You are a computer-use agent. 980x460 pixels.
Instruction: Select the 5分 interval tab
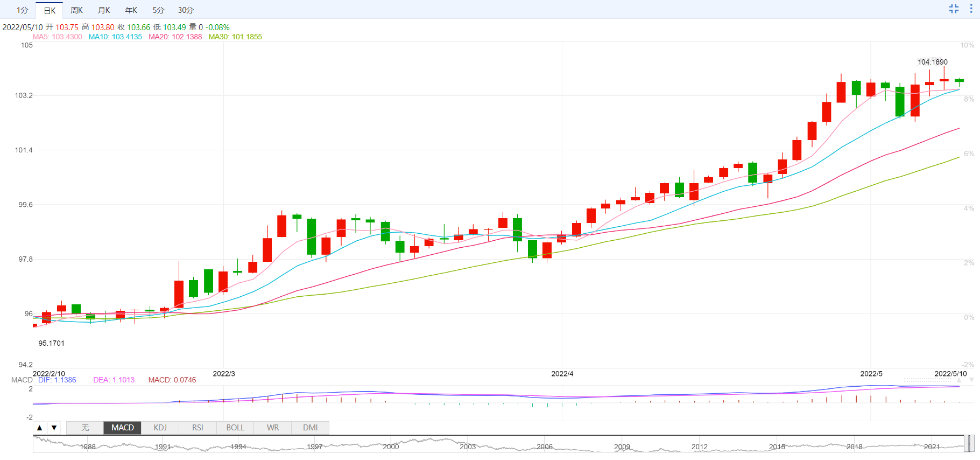pyautogui.click(x=158, y=10)
